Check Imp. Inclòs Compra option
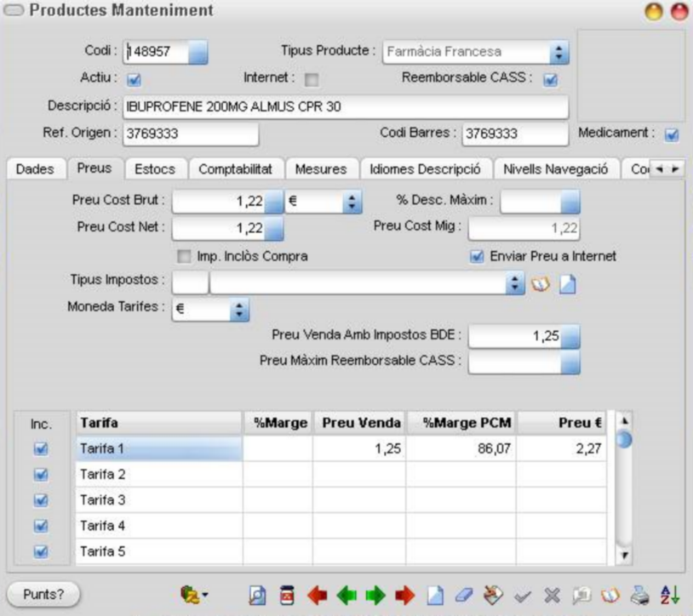The height and width of the screenshot is (616, 693). 184,256
